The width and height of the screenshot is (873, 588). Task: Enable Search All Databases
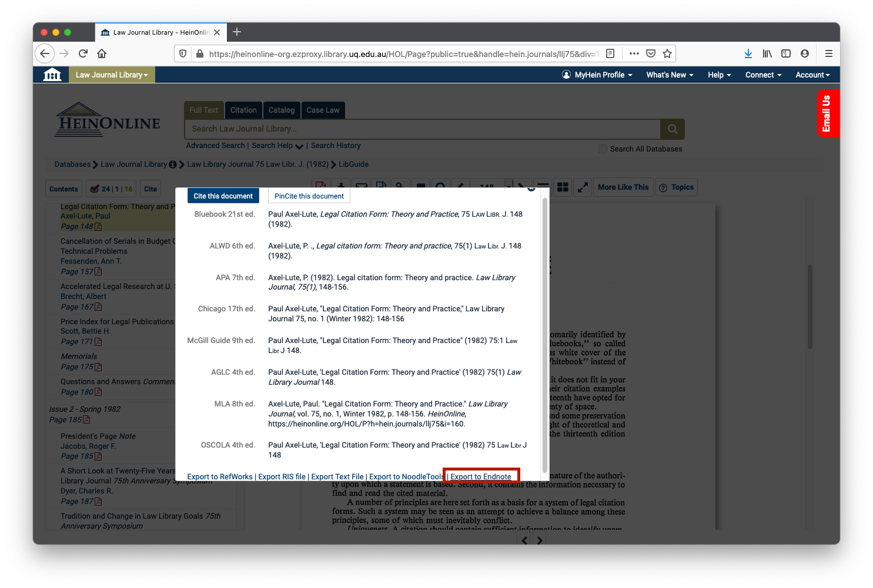pyautogui.click(x=603, y=149)
